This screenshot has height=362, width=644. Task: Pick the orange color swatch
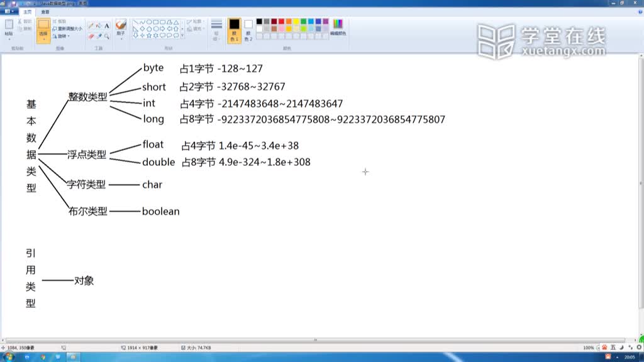click(x=289, y=21)
